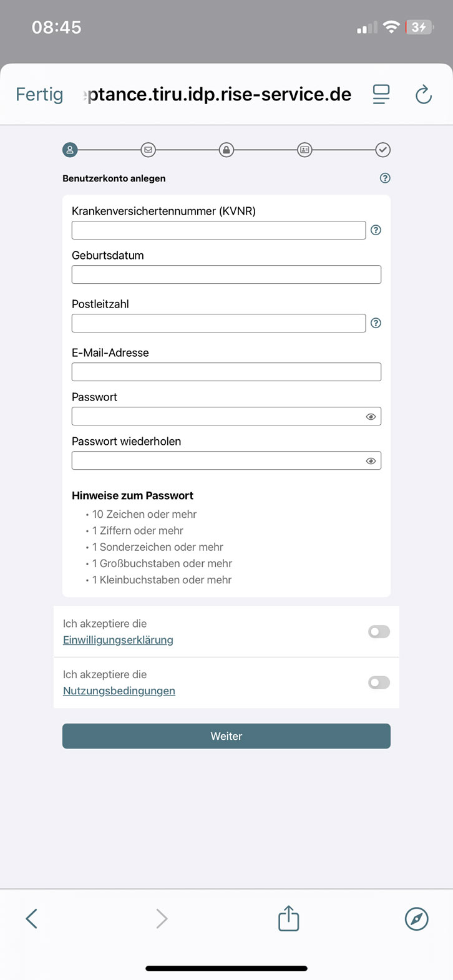Image resolution: width=453 pixels, height=980 pixels.
Task: Open help for Krankenversichertennummer field
Action: pos(376,230)
